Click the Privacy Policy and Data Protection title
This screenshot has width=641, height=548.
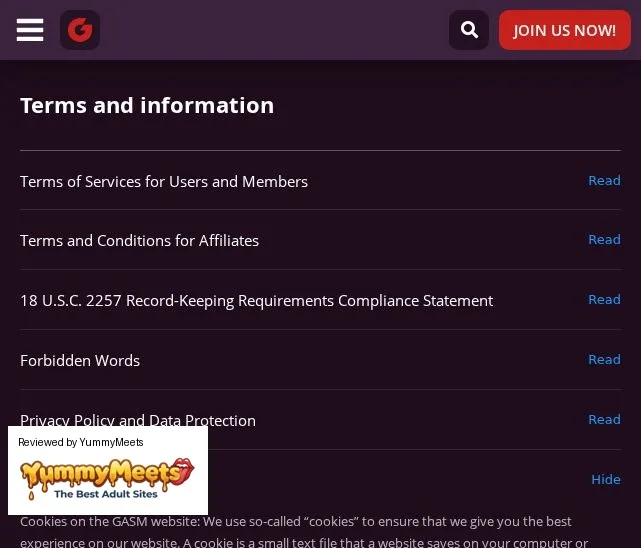coord(138,420)
